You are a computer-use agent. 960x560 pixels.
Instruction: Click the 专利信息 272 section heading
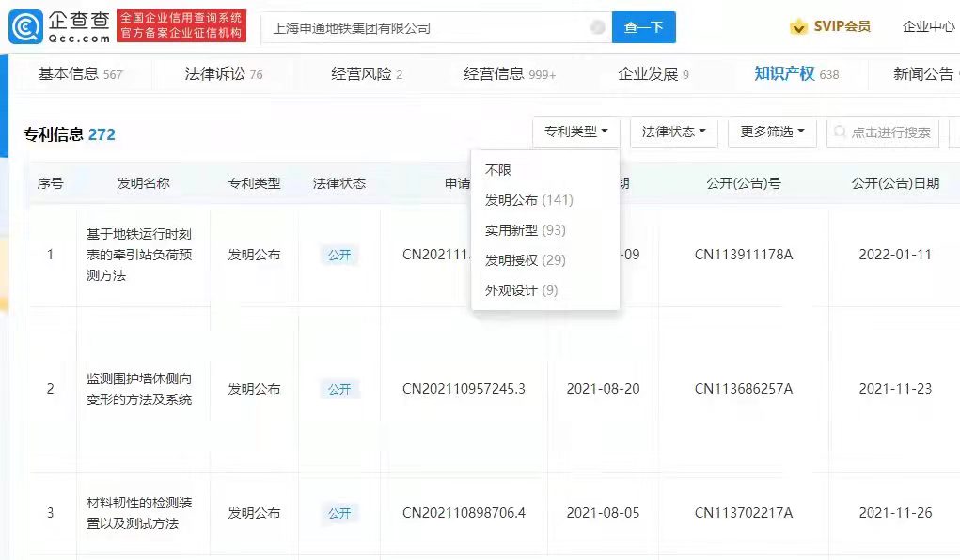(x=70, y=134)
